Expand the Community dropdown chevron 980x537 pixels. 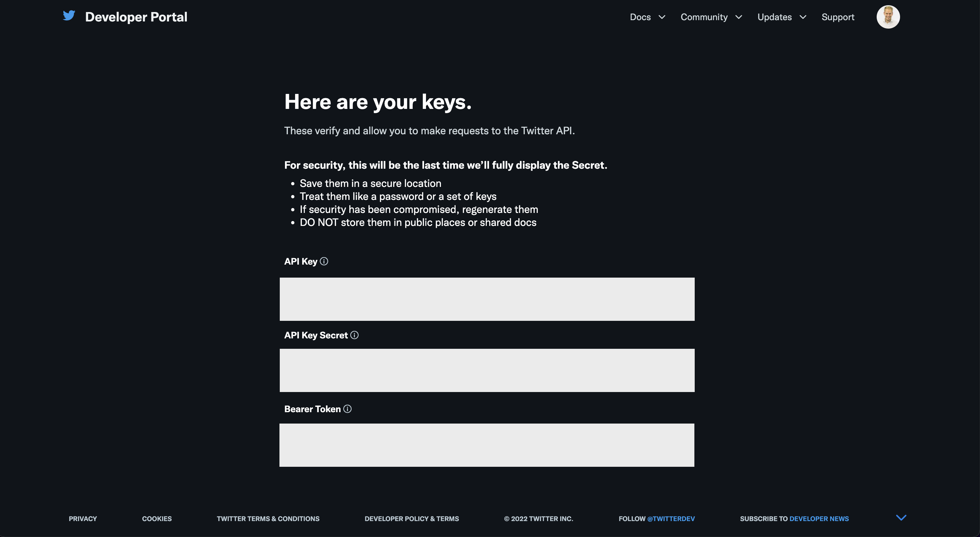(739, 17)
